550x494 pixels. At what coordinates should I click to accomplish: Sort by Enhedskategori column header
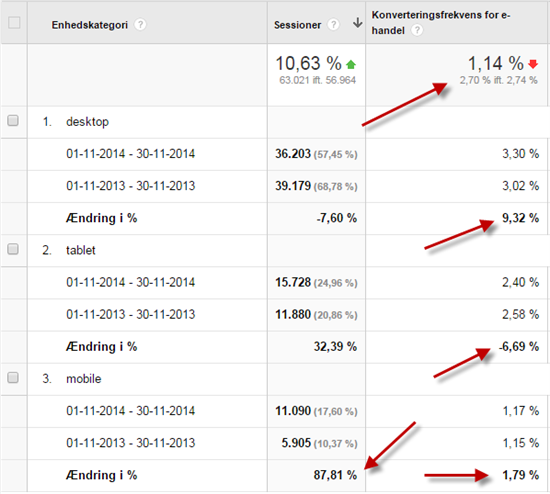click(90, 25)
